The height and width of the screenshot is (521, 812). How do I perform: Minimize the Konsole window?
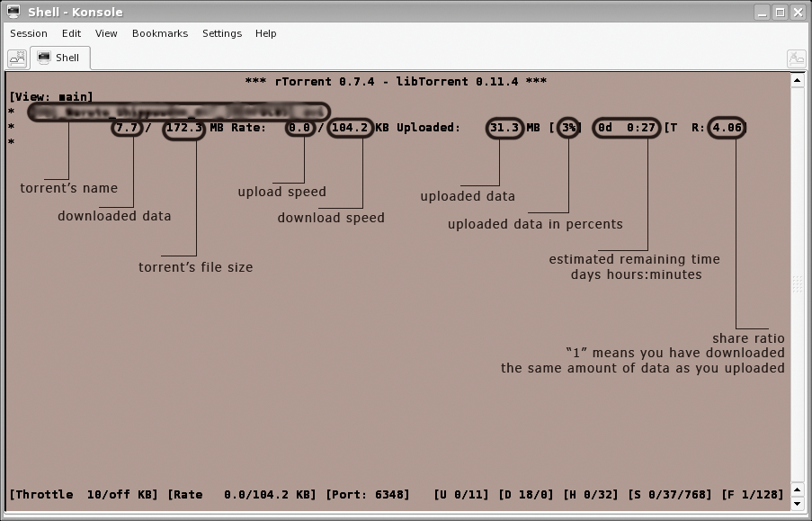(x=763, y=12)
